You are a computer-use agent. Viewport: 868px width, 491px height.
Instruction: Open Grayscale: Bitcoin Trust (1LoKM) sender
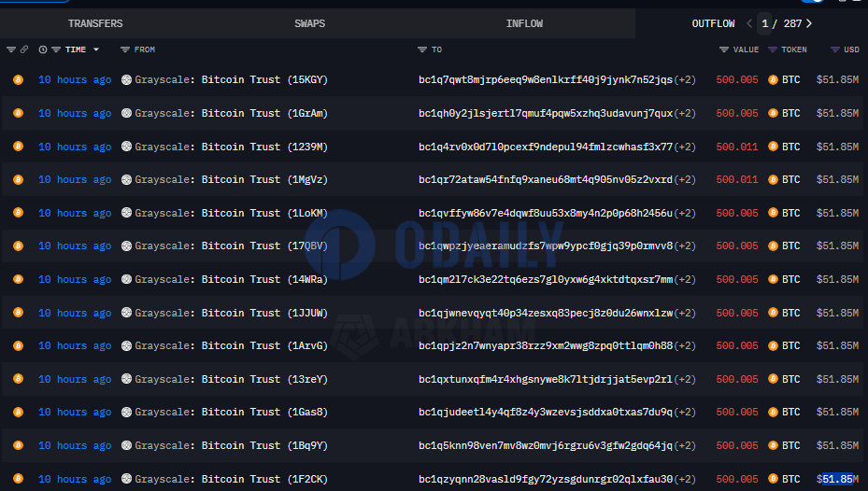coord(232,213)
